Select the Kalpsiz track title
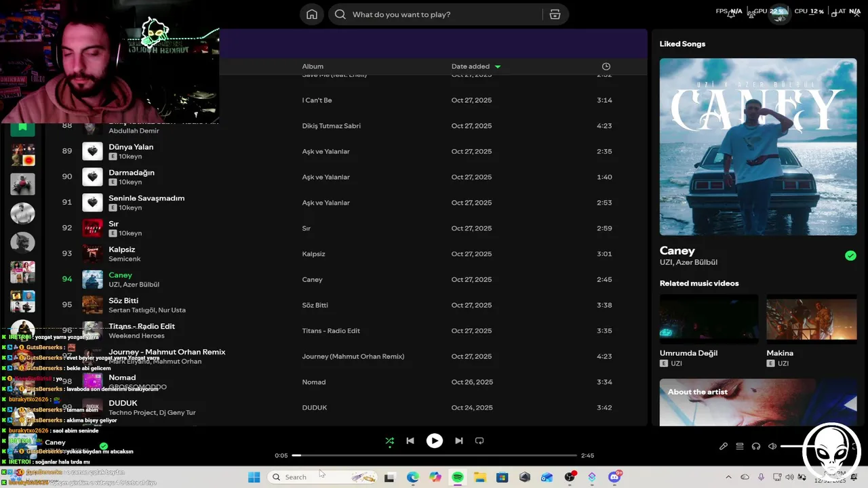This screenshot has width=868, height=488. point(122,249)
